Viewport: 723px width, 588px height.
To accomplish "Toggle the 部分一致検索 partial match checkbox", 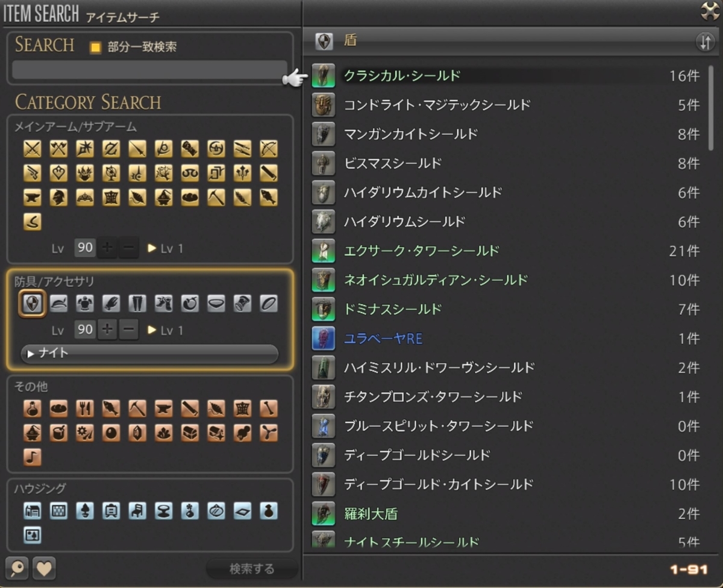I will coord(95,47).
